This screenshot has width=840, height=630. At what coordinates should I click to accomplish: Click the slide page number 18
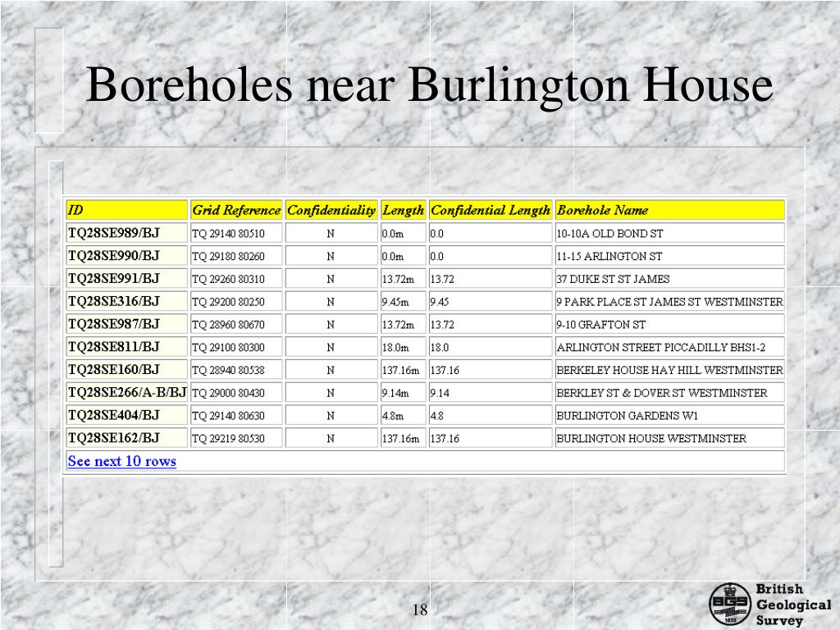pyautogui.click(x=420, y=609)
